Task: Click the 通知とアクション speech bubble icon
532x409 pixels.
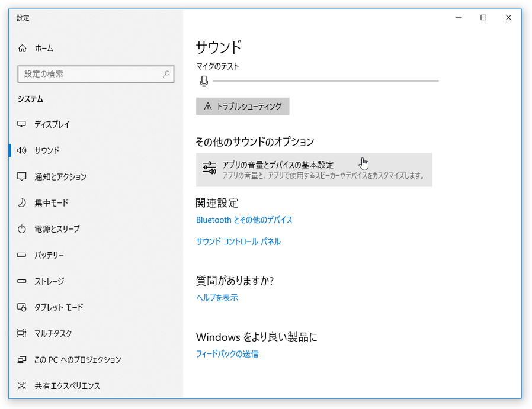Action: coord(22,176)
